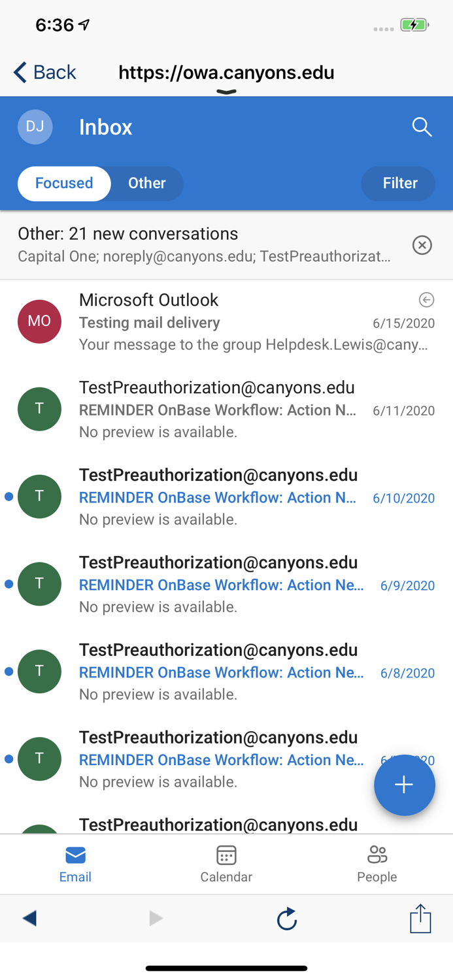Switch to the People tab
The height and width of the screenshot is (980, 453).
(377, 864)
